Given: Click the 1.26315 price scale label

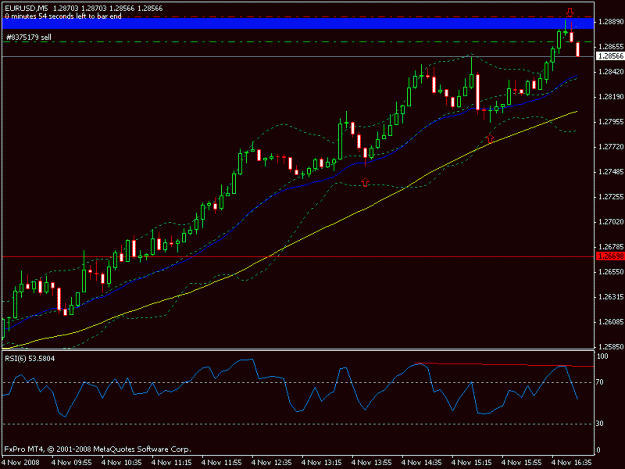Looking at the screenshot, I should coord(611,297).
